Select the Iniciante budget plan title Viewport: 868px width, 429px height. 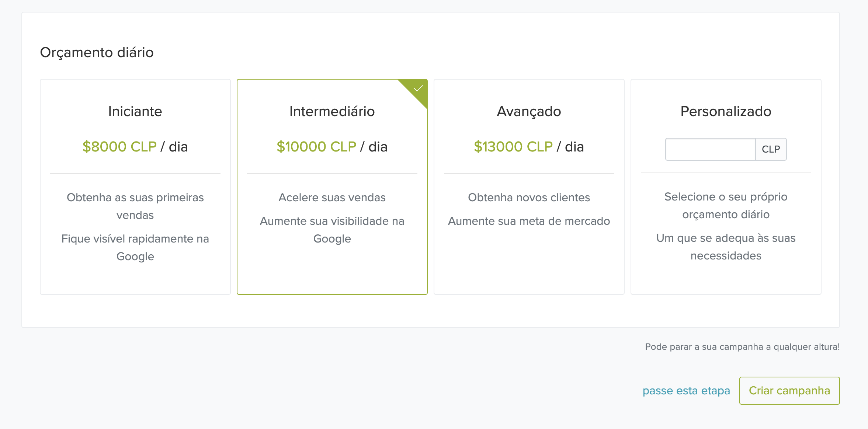click(x=135, y=111)
